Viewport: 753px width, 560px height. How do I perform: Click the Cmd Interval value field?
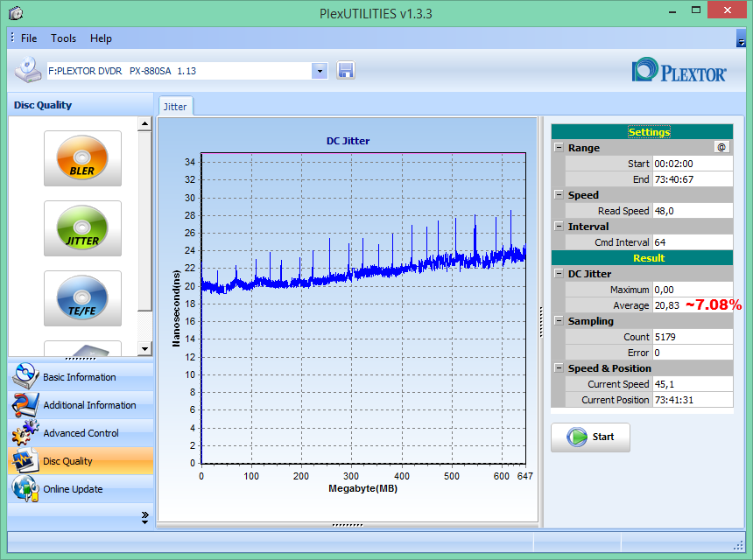[693, 242]
